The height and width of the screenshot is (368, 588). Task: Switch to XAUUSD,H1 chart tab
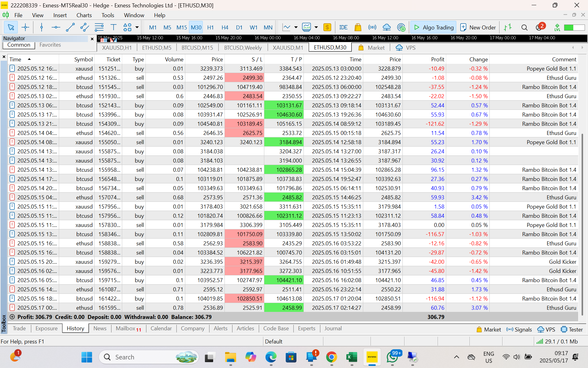click(117, 48)
